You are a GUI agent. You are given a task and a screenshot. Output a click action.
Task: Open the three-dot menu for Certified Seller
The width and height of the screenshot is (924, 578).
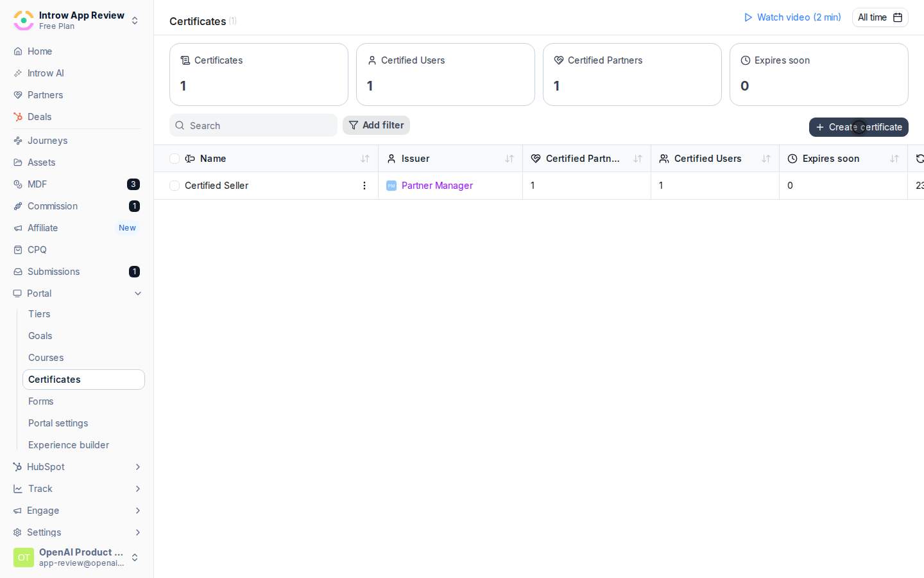(364, 186)
